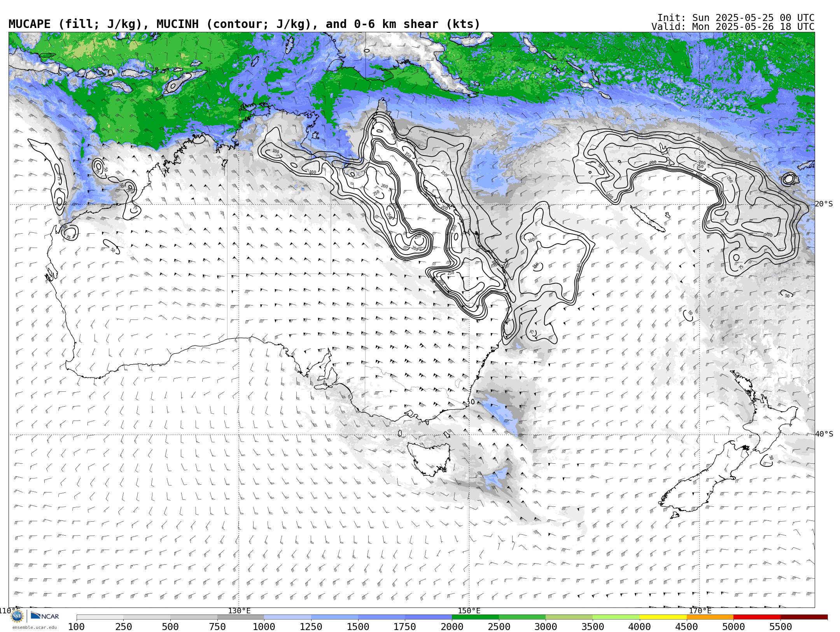The height and width of the screenshot is (632, 840).
Task: Select the orange 4500–5000 colorbar swatch
Action: point(710,617)
